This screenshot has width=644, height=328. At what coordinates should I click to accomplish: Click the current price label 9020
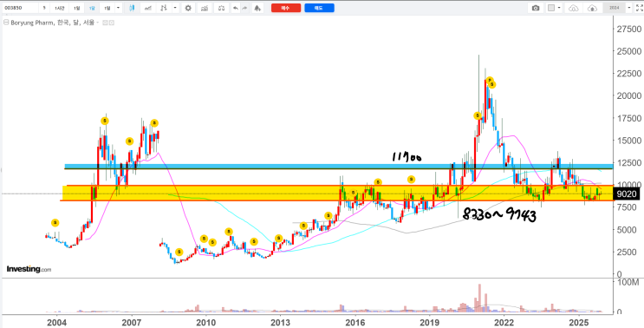(x=627, y=194)
